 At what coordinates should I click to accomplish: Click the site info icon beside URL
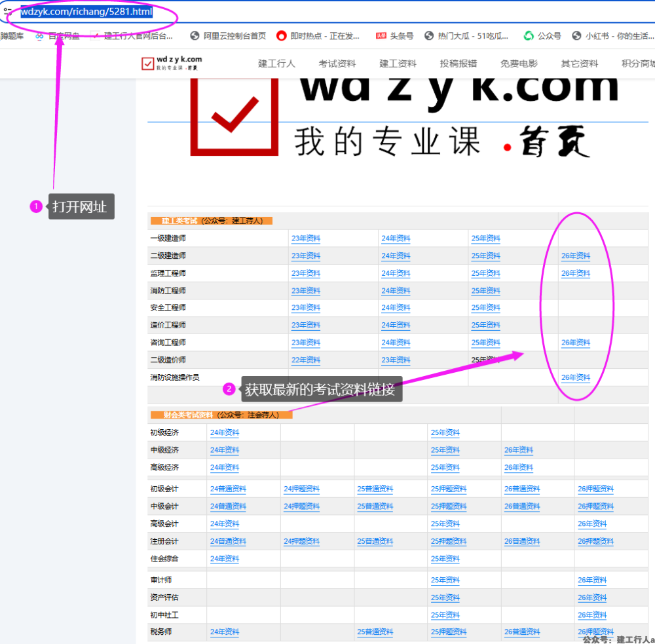pyautogui.click(x=8, y=12)
